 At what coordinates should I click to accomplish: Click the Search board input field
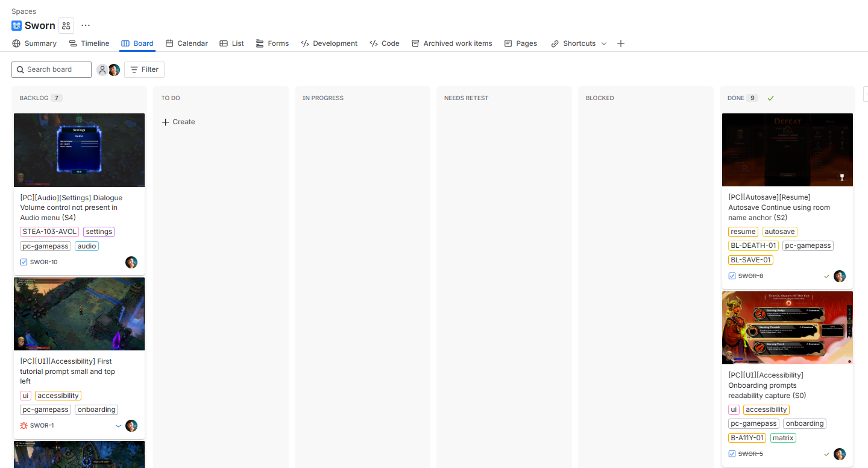click(x=54, y=70)
